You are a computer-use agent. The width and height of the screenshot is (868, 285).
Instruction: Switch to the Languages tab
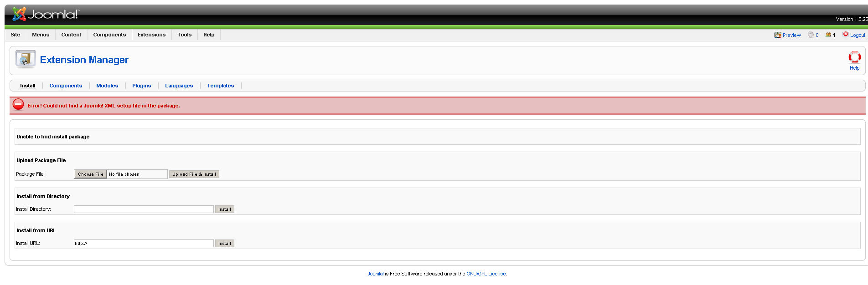(x=179, y=86)
